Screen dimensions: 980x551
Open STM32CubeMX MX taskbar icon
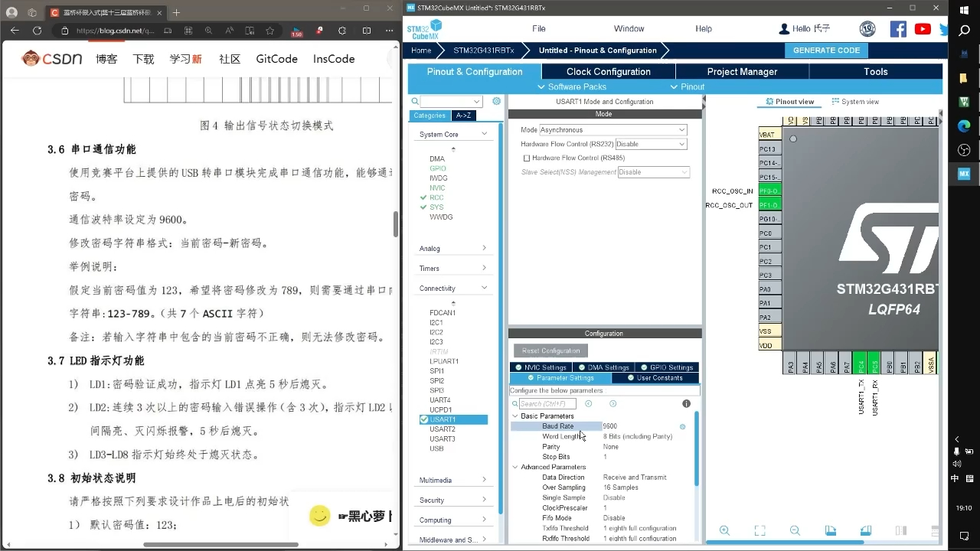click(x=964, y=174)
